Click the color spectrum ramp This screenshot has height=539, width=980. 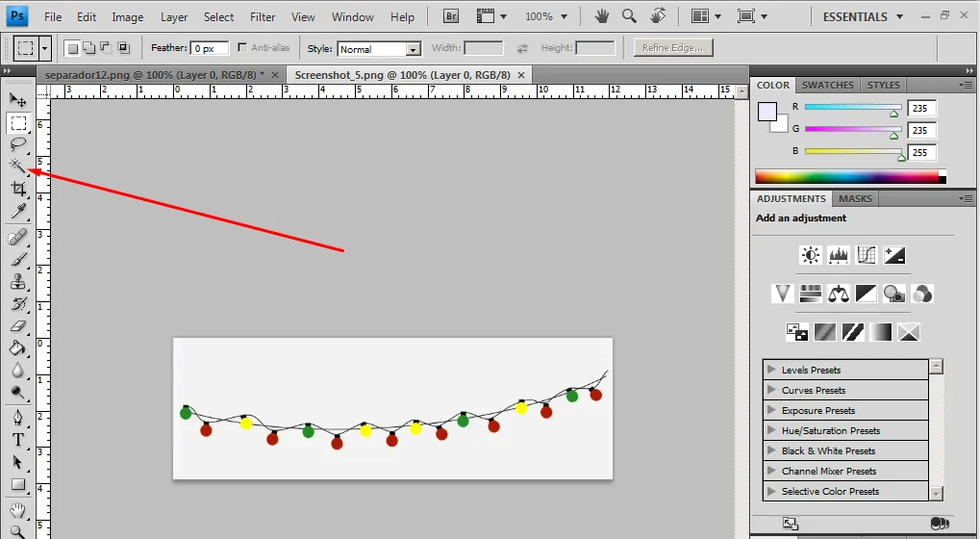[850, 176]
